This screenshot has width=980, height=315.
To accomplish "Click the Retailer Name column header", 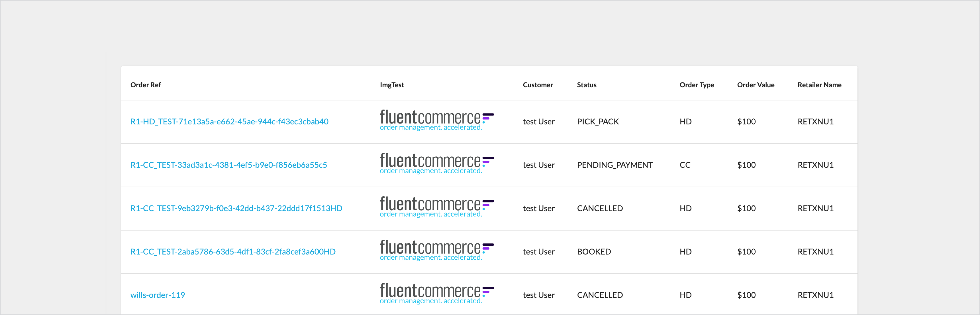I will click(x=819, y=85).
